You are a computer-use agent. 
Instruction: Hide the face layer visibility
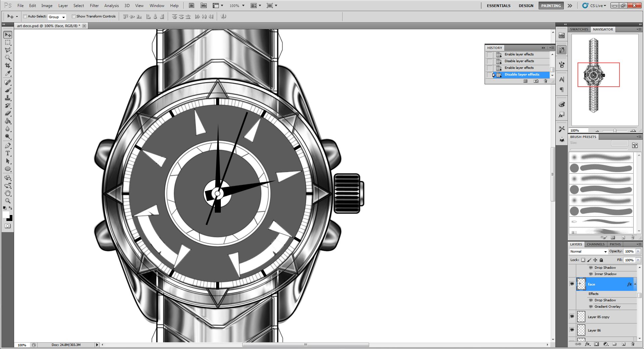click(572, 284)
